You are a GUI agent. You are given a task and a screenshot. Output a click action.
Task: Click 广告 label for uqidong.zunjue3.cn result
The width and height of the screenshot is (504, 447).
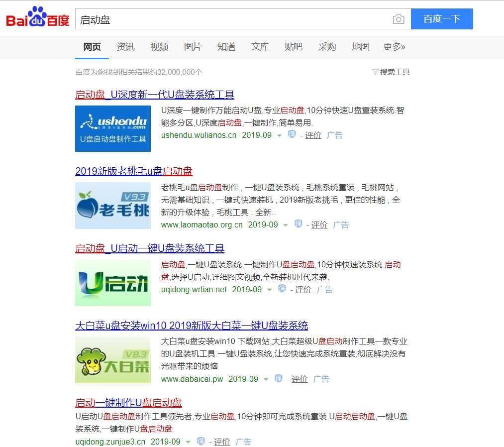243,442
